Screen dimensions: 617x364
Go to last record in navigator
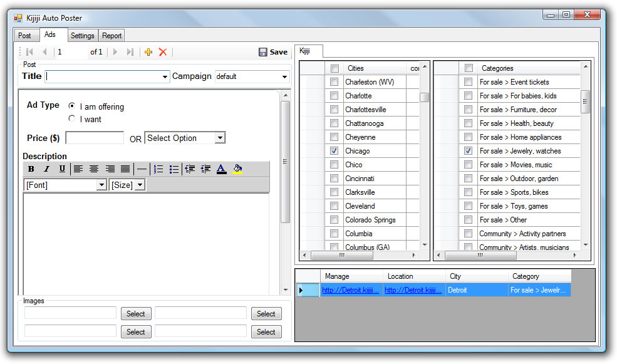[x=130, y=52]
